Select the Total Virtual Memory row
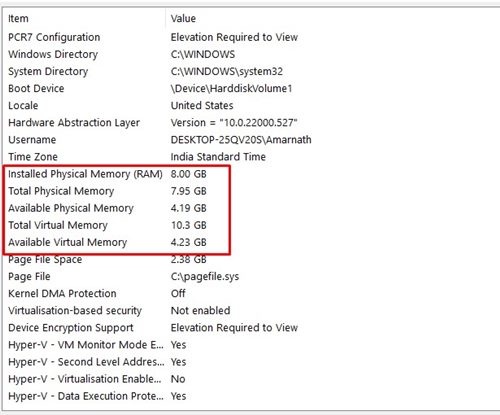 [x=251, y=225]
